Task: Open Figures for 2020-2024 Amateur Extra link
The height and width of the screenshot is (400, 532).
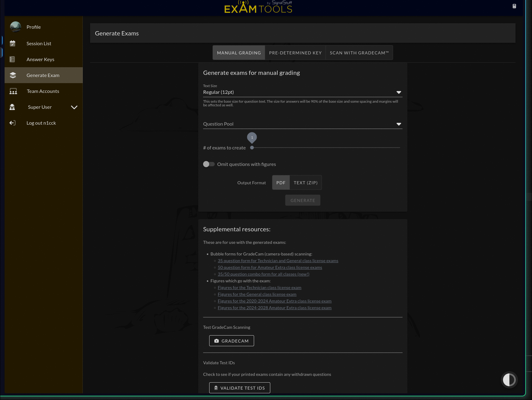Action: tap(275, 301)
